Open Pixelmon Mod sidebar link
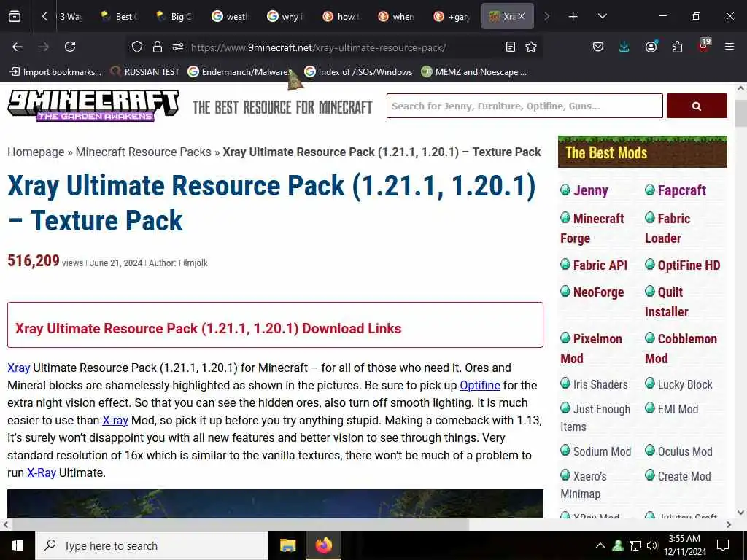 pos(591,349)
